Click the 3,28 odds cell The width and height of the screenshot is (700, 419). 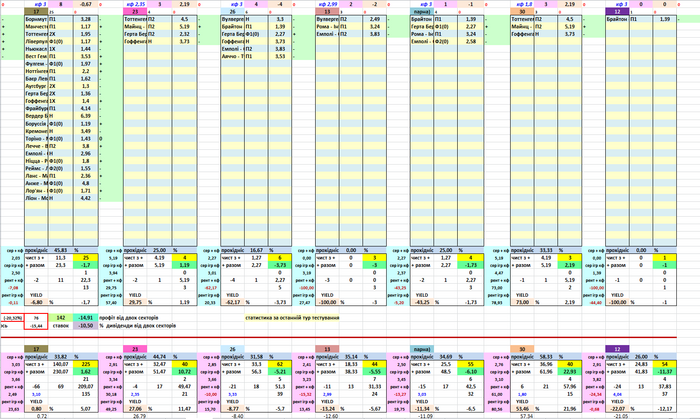(85, 19)
